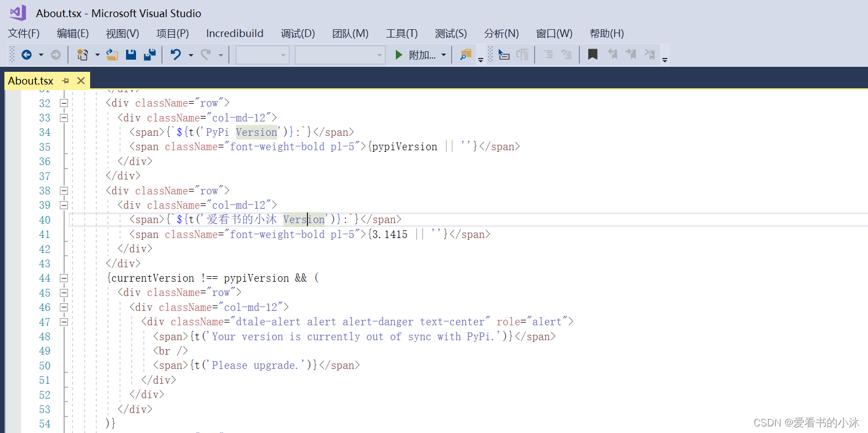
Task: Click the Navigate Backward arrow icon
Action: pos(26,55)
